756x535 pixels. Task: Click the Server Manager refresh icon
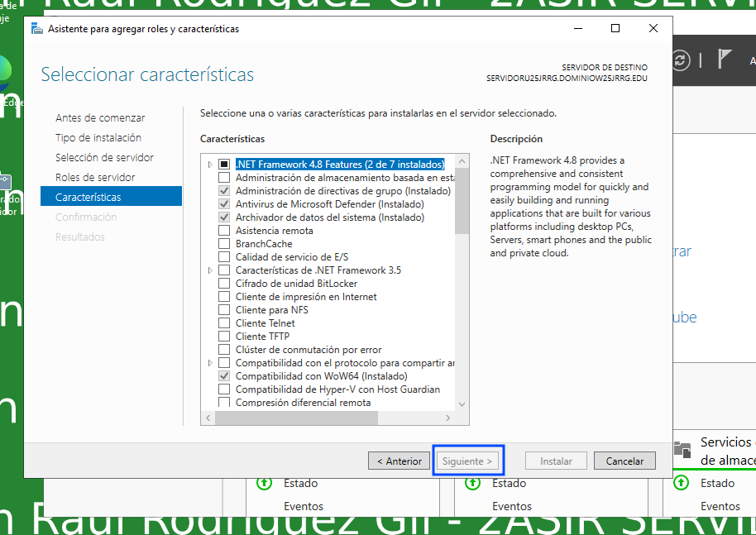pos(681,60)
